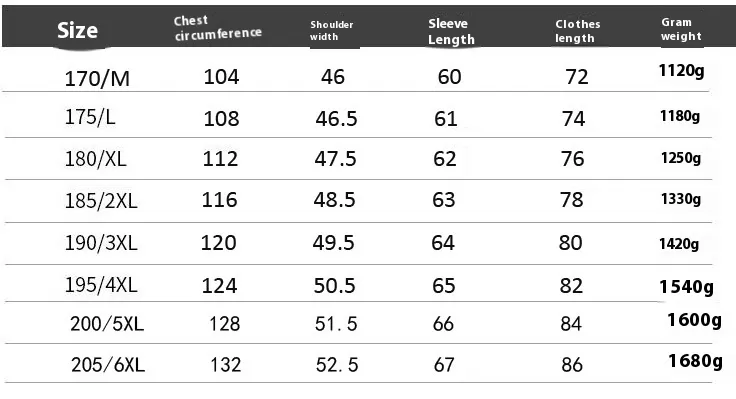Click sleeve length value 65

point(444,285)
